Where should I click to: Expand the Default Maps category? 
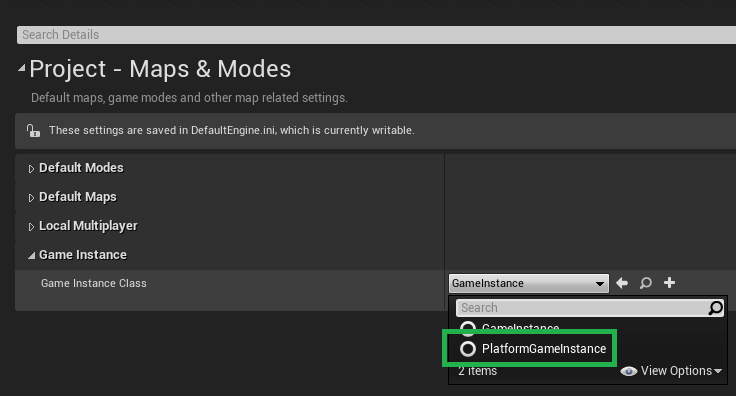[31, 198]
